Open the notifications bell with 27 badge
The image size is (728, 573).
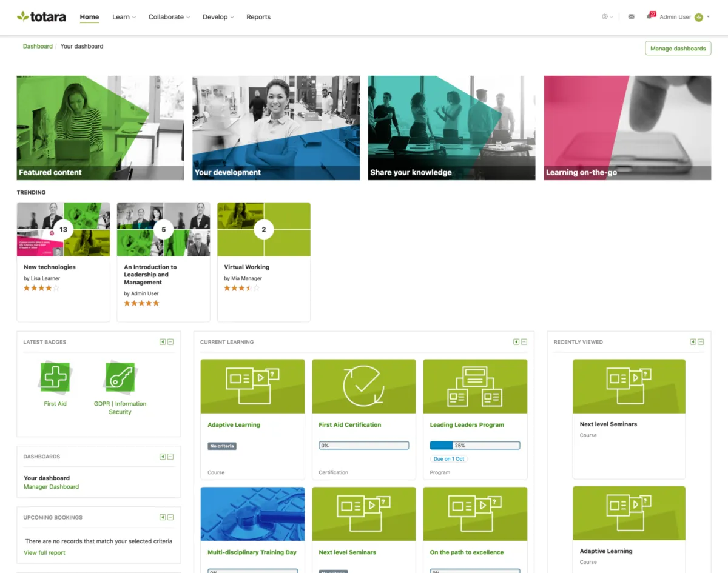click(650, 16)
